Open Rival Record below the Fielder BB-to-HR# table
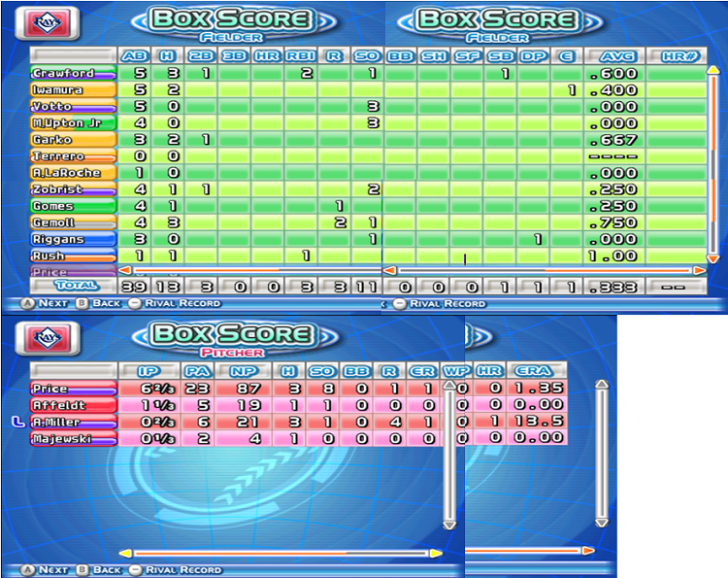Viewport: 728px width, 578px height. tap(439, 304)
